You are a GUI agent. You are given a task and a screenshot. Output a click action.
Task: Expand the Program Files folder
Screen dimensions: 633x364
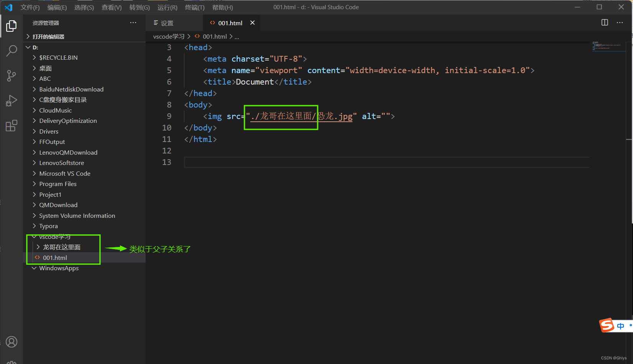pos(84,184)
